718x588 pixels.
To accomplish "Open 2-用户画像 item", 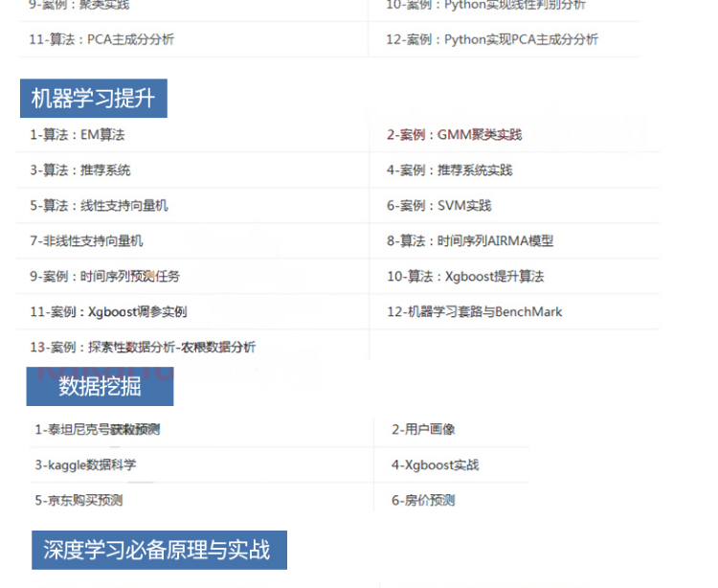I will [423, 430].
